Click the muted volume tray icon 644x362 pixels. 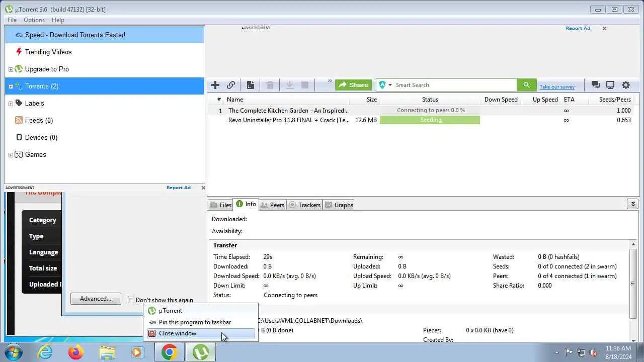(594, 352)
